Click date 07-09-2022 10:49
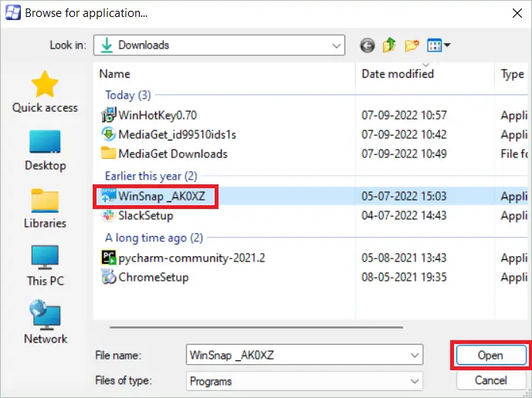532x398 pixels. (404, 154)
